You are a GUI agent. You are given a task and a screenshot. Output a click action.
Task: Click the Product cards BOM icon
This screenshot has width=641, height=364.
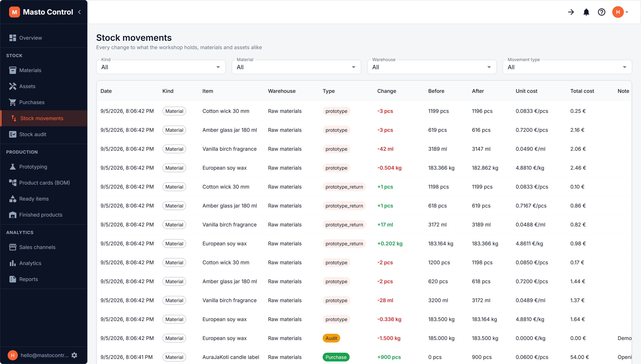pos(13,183)
